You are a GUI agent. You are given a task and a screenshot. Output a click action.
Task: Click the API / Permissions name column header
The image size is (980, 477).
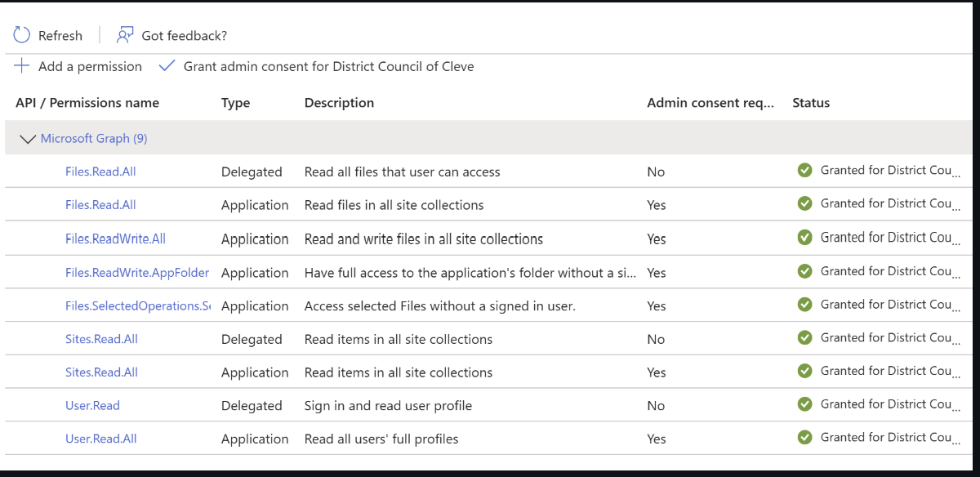click(87, 103)
